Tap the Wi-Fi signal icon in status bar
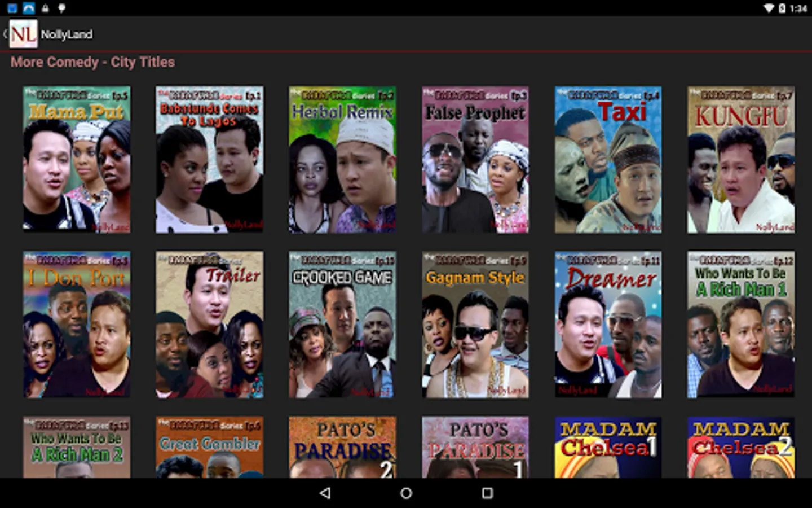The image size is (812, 508). [x=769, y=8]
